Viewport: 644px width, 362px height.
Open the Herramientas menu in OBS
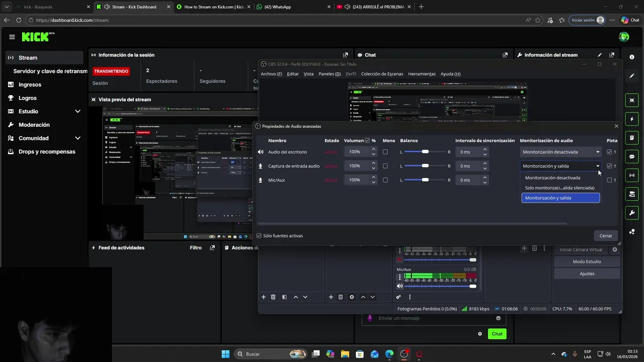422,74
